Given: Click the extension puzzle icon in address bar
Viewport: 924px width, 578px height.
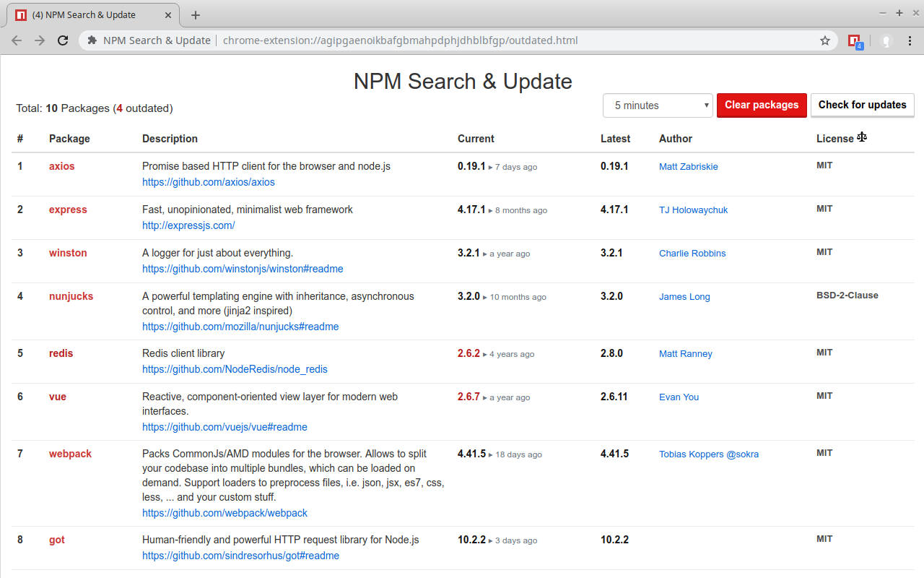Looking at the screenshot, I should [92, 40].
